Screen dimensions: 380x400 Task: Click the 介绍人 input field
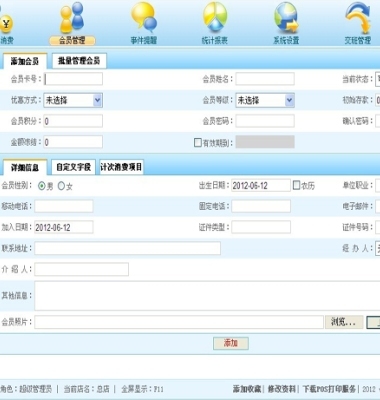[82, 269]
